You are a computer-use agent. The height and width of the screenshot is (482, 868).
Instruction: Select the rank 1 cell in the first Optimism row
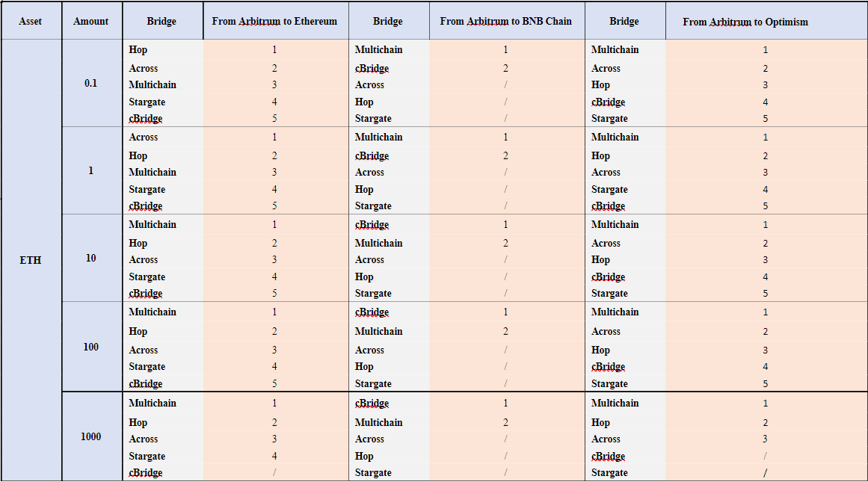(x=766, y=50)
